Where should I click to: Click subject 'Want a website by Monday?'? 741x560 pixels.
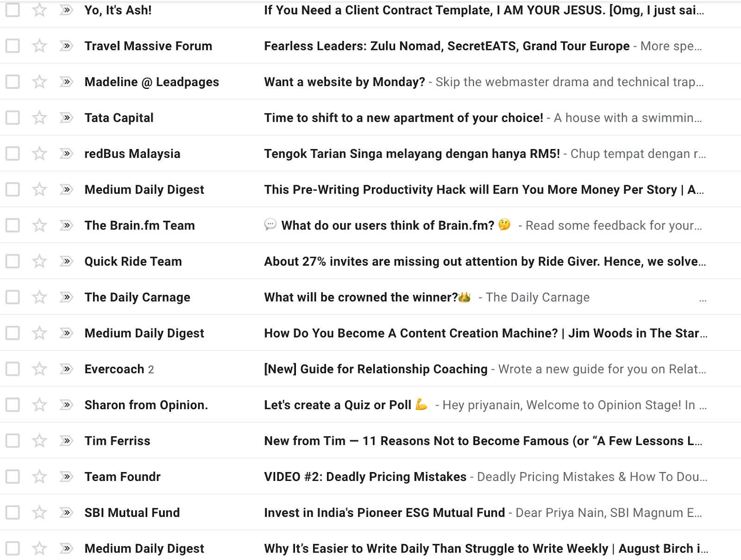[x=345, y=82]
